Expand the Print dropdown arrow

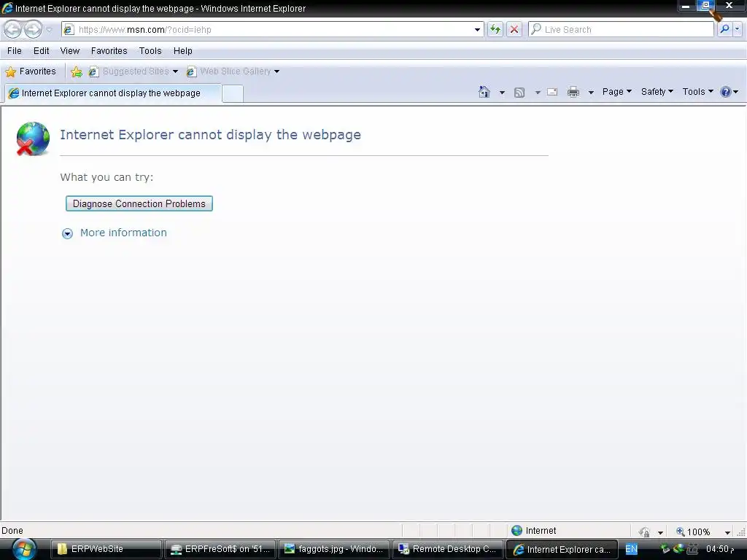(591, 93)
